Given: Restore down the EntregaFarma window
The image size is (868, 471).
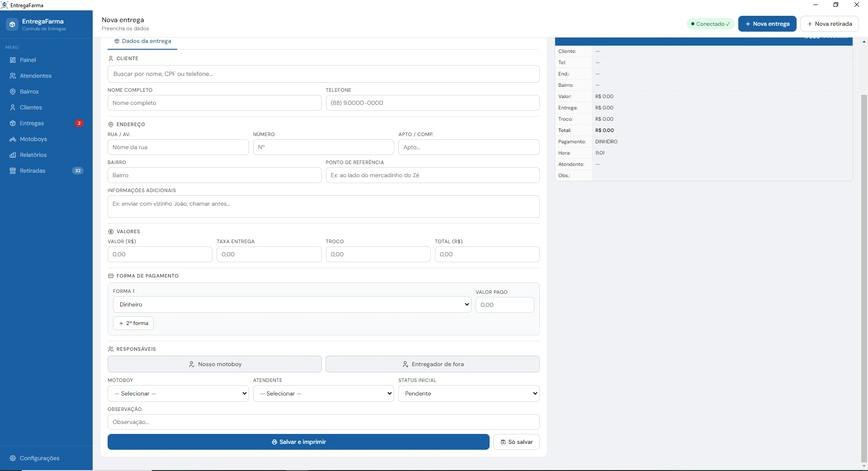Looking at the screenshot, I should [836, 5].
